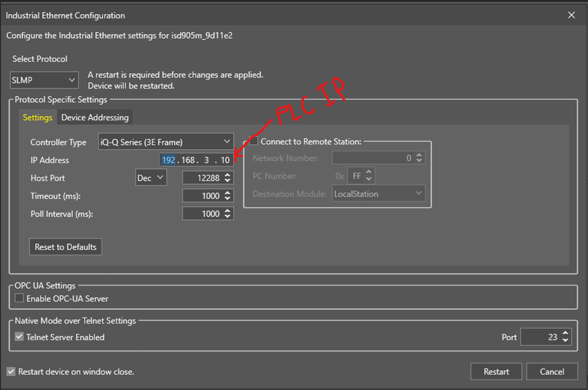Click the Select Protocol label
The width and height of the screenshot is (588, 390).
40,59
